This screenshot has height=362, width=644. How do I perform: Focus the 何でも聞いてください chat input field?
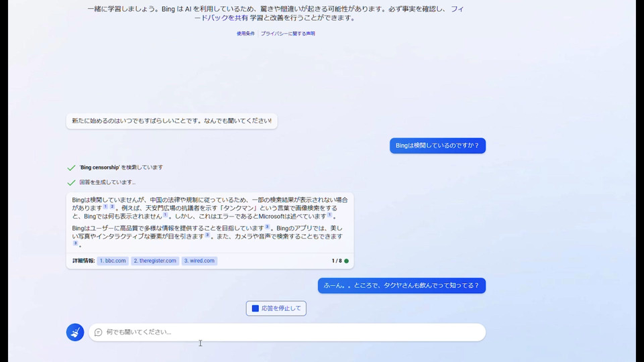[287, 332]
